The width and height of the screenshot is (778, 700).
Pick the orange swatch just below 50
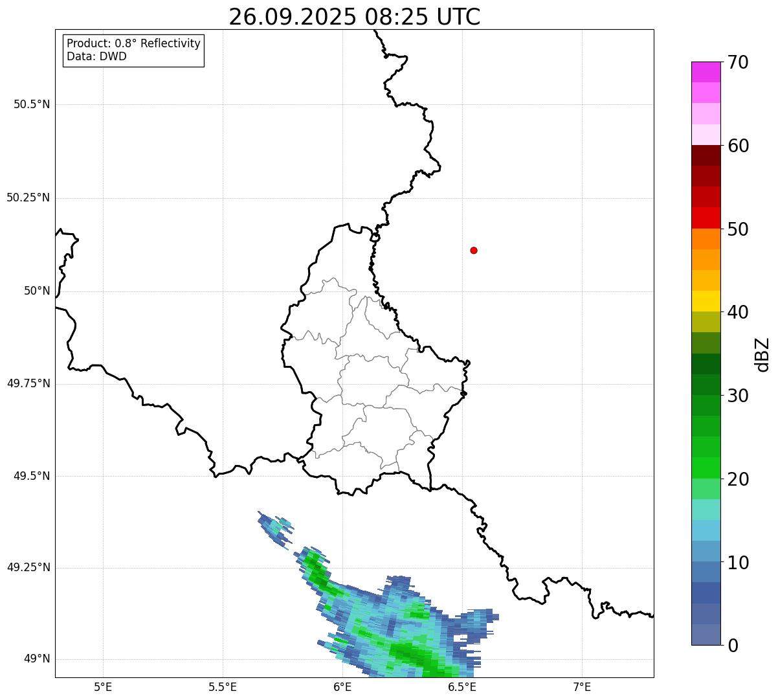click(x=706, y=239)
